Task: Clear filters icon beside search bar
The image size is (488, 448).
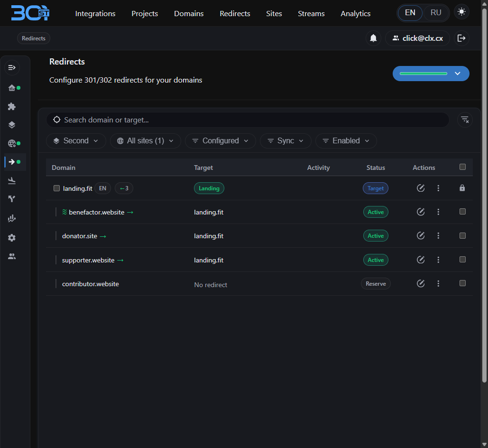Action: [464, 120]
